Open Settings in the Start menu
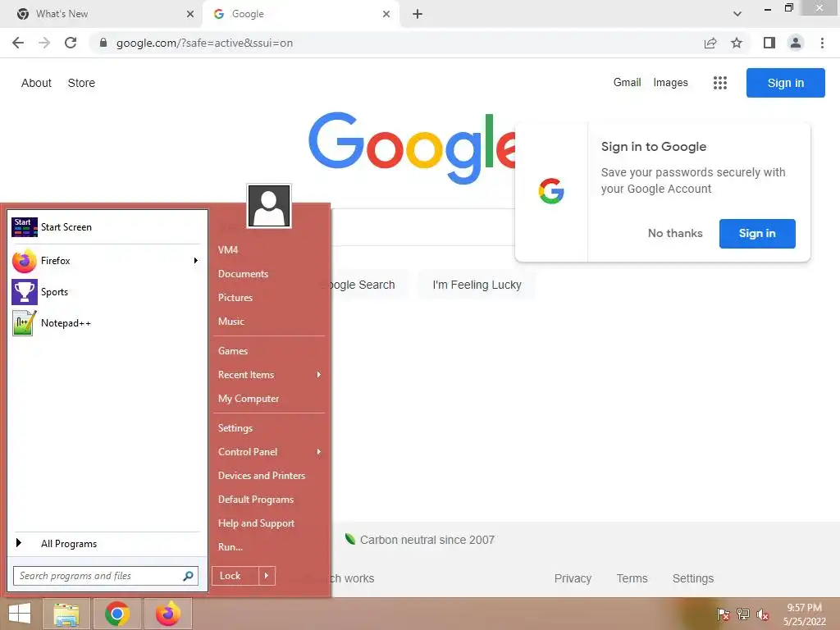840x630 pixels. (235, 428)
